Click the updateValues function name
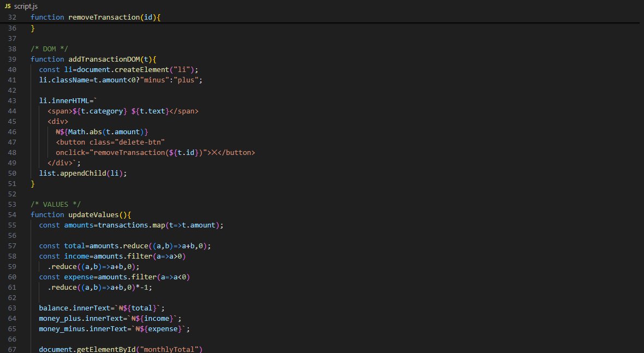Image resolution: width=644 pixels, height=353 pixels. (x=94, y=214)
